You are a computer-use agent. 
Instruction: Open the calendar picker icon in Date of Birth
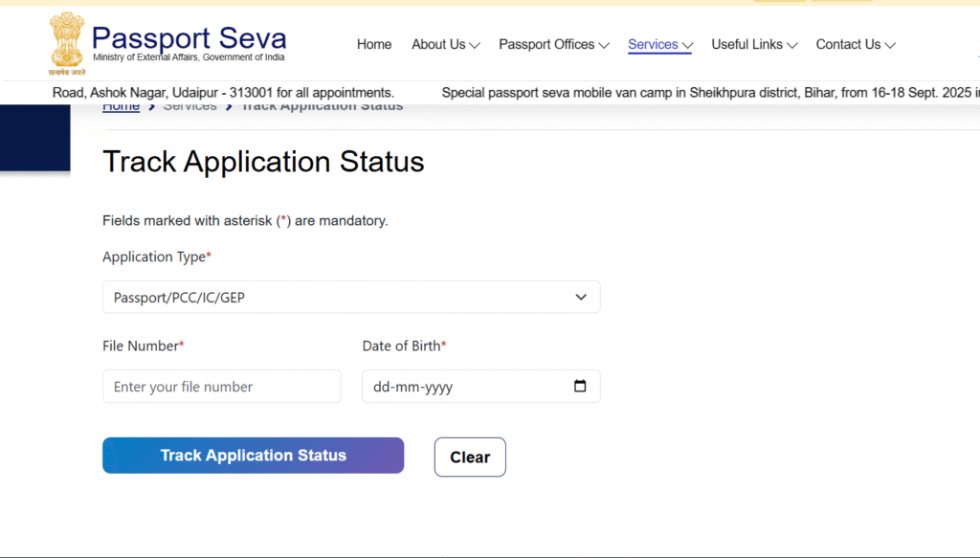tap(580, 387)
